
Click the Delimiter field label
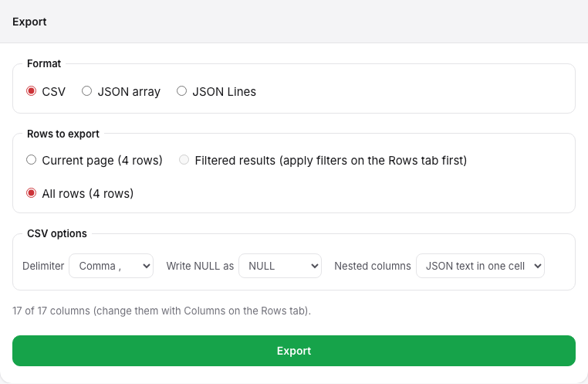[x=43, y=266]
